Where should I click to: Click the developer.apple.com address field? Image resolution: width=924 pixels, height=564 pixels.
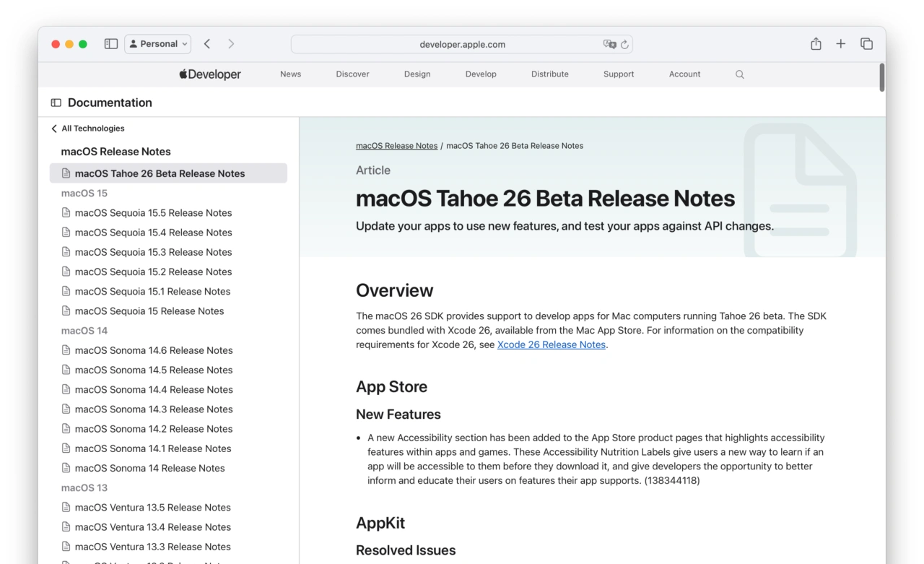[462, 45]
